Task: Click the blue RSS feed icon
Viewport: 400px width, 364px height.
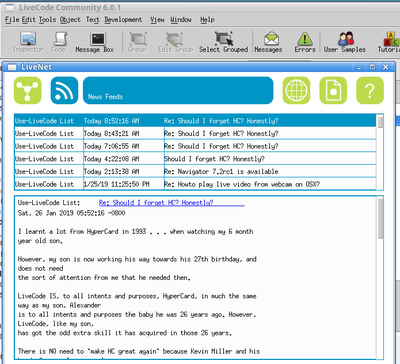Action: click(x=64, y=90)
